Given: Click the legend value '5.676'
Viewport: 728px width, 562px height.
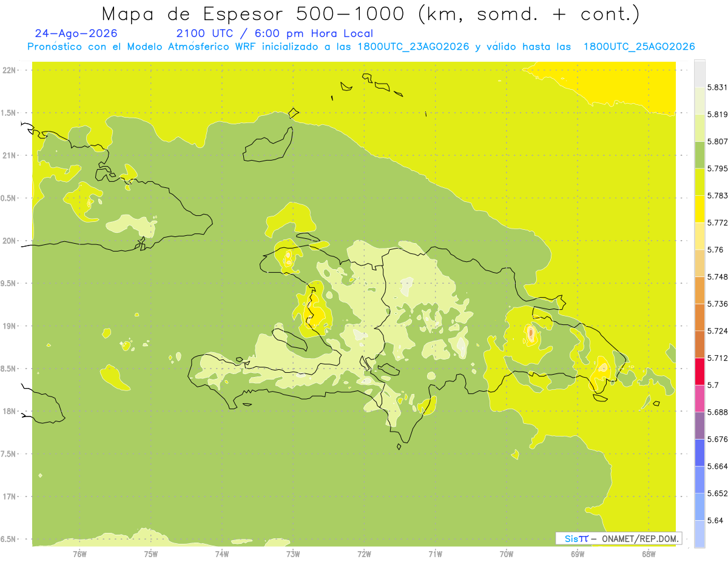Looking at the screenshot, I should pos(717,439).
